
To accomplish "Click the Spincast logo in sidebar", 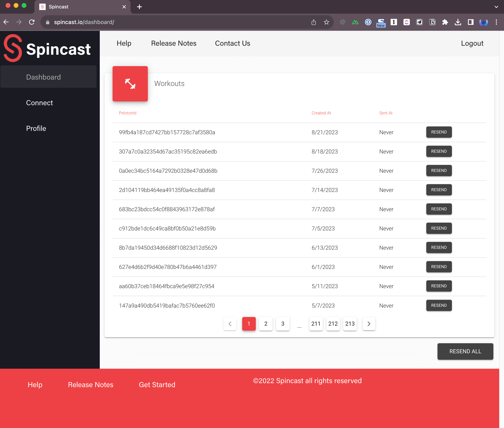I will click(47, 48).
